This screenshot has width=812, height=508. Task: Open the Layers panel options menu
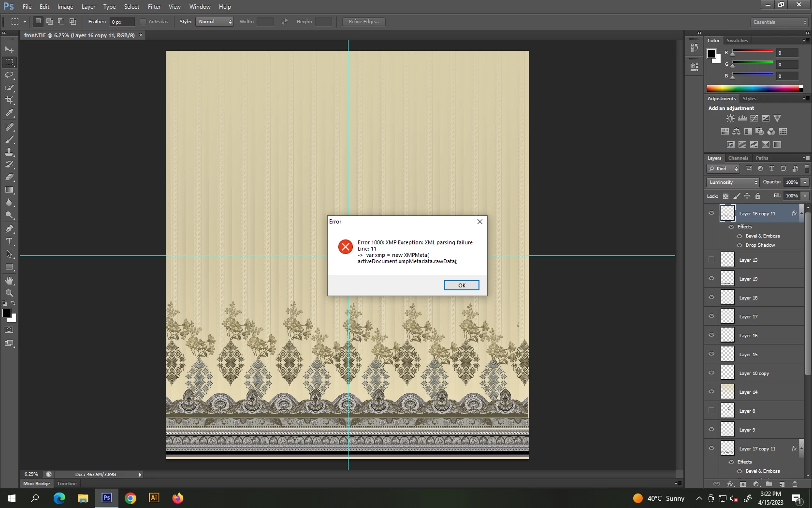pyautogui.click(x=806, y=158)
